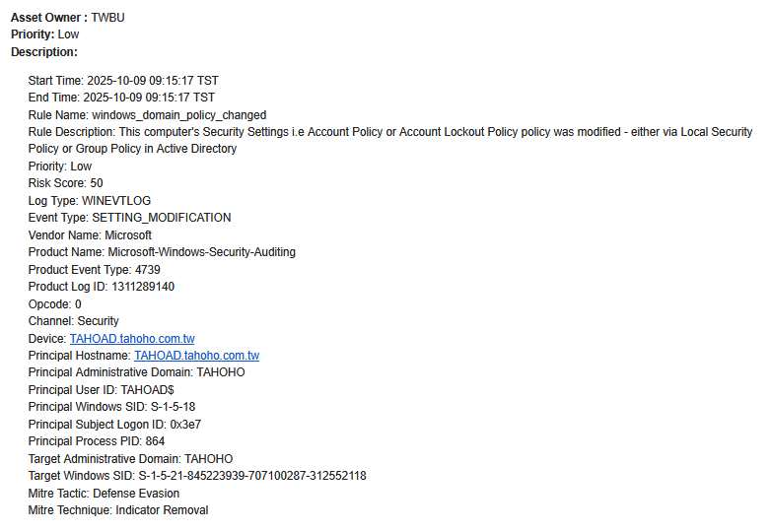Open the Device TAHOAD.tahoho.com.tw link
Screen dimensions: 771x532
click(131, 339)
